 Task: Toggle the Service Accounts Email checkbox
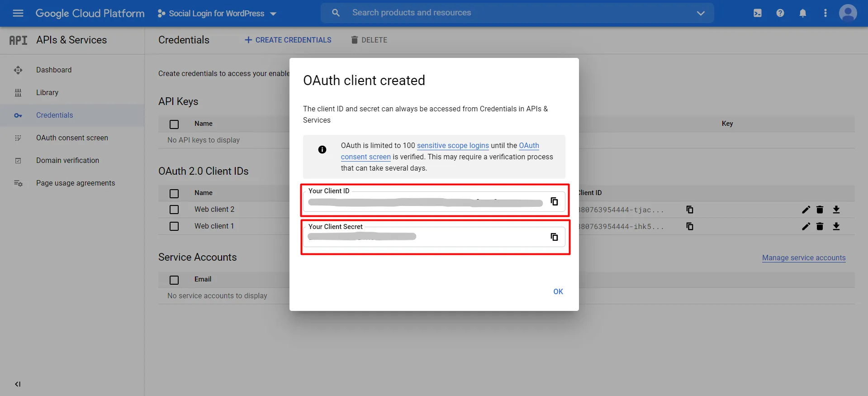[x=174, y=280]
